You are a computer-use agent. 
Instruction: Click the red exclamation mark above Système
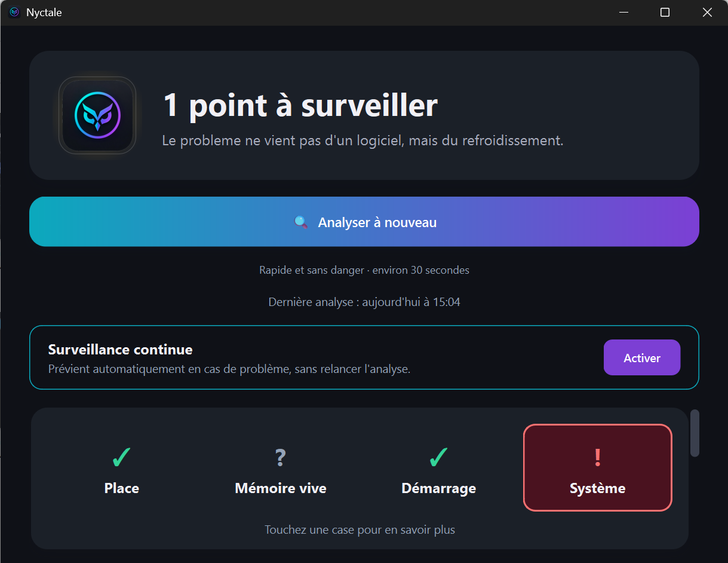597,458
